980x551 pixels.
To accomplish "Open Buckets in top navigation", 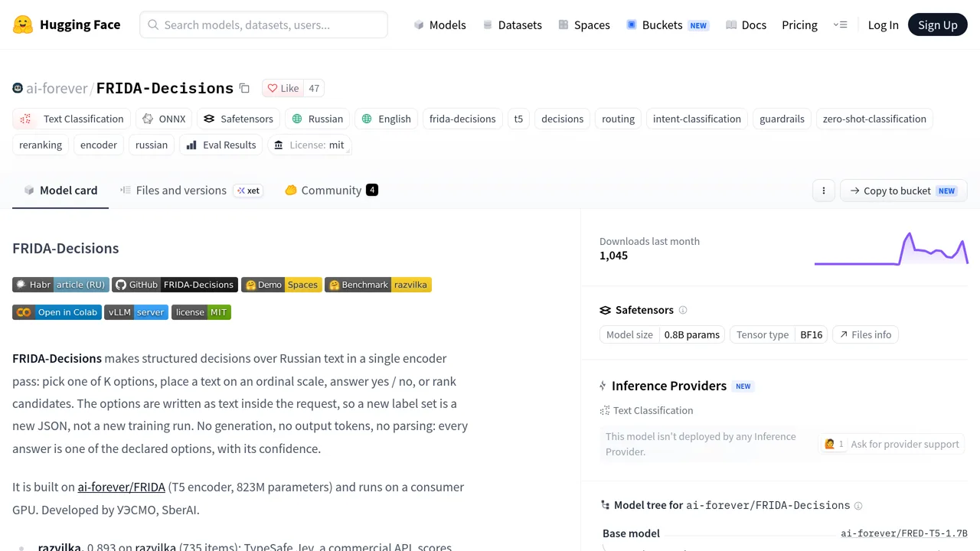I will (667, 24).
